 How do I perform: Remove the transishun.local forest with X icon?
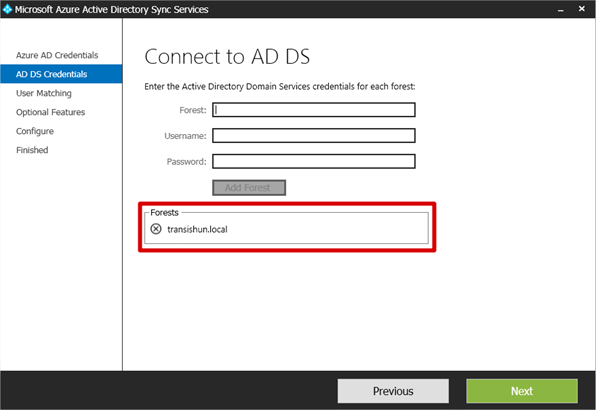click(156, 229)
